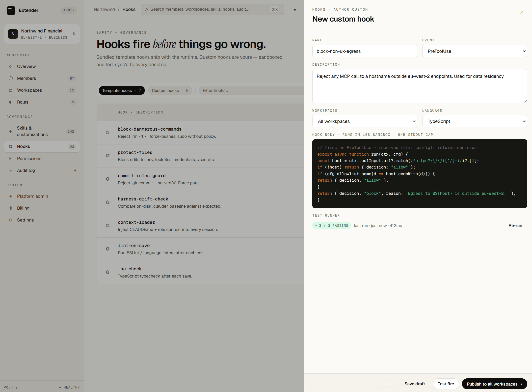
Task: Click the global search field
Action: pos(212,9)
